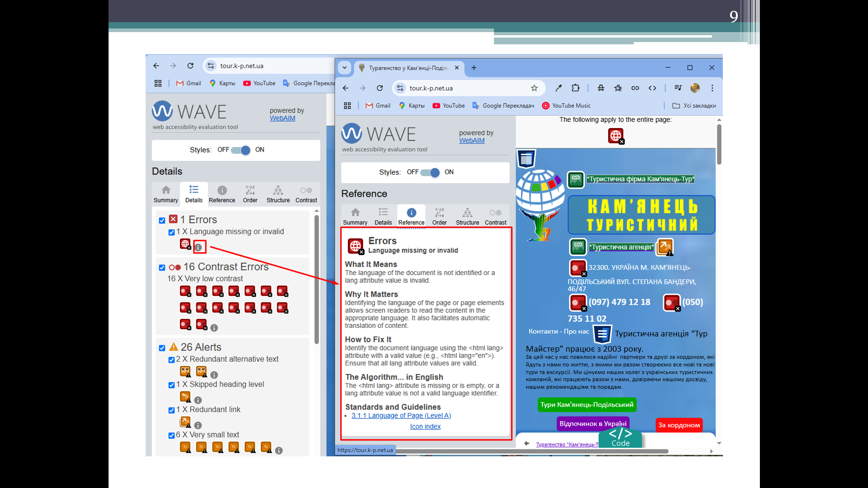
Task: Click the code brackets extension icon
Action: click(x=652, y=88)
